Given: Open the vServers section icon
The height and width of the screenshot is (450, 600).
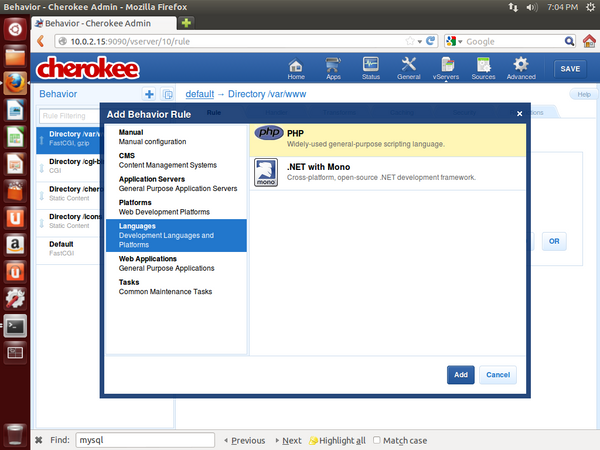Looking at the screenshot, I should tap(446, 68).
